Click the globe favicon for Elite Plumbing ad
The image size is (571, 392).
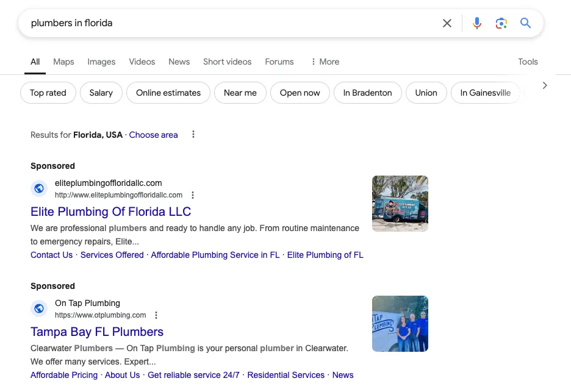(x=39, y=188)
